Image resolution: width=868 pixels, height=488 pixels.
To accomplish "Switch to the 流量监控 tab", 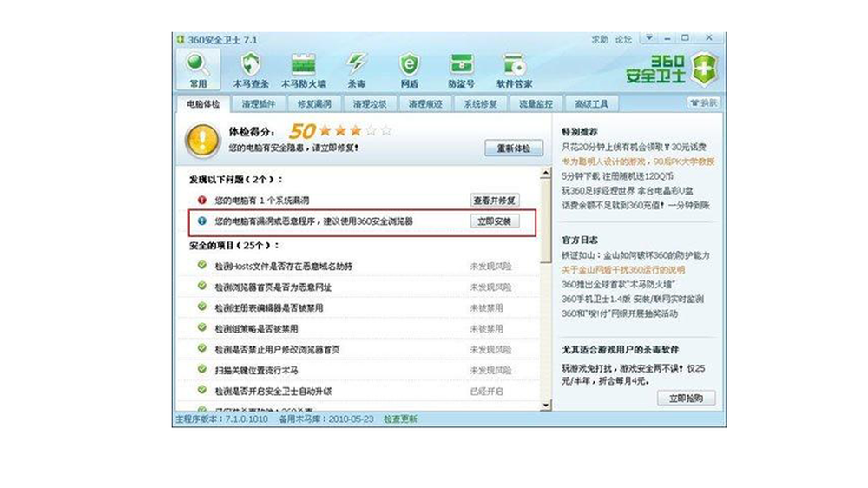I will click(536, 103).
